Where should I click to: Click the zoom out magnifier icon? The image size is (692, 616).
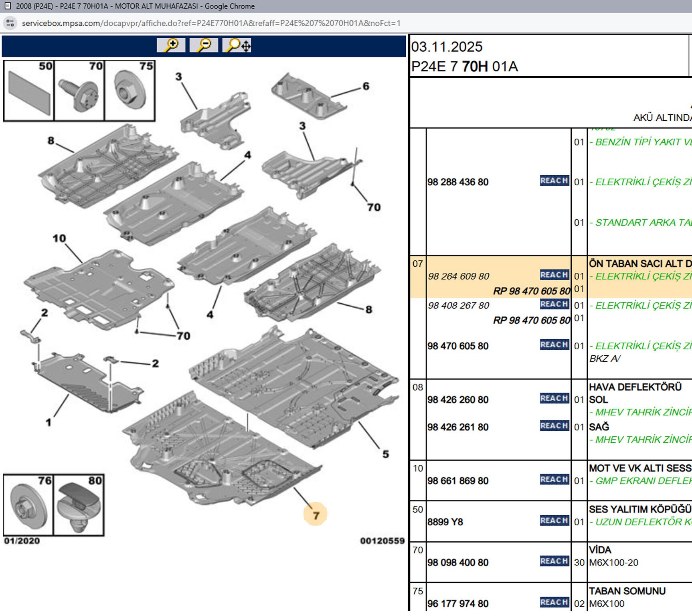click(x=204, y=45)
